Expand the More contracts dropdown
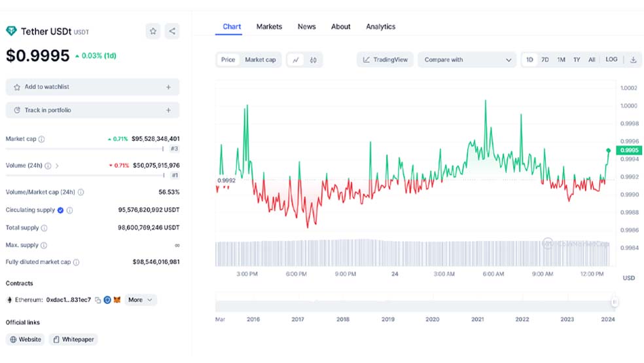Image resolution: width=644 pixels, height=363 pixels. point(141,300)
